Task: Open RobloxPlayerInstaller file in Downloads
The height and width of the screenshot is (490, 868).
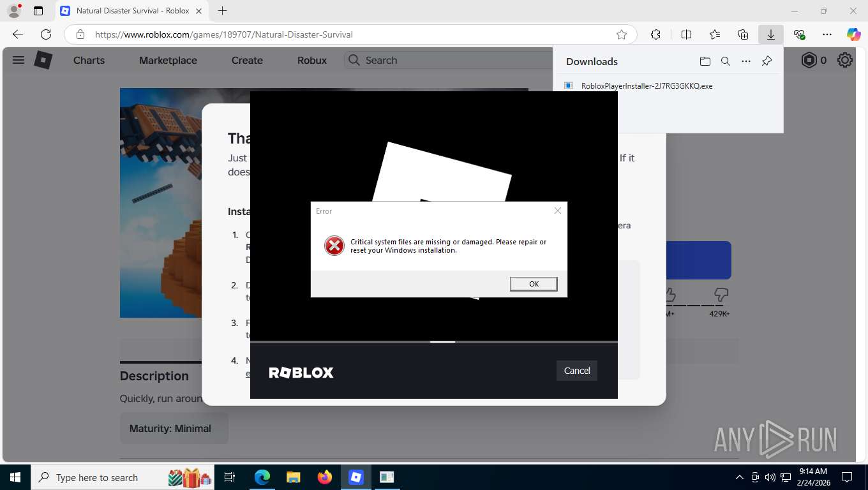Action: 647,85
